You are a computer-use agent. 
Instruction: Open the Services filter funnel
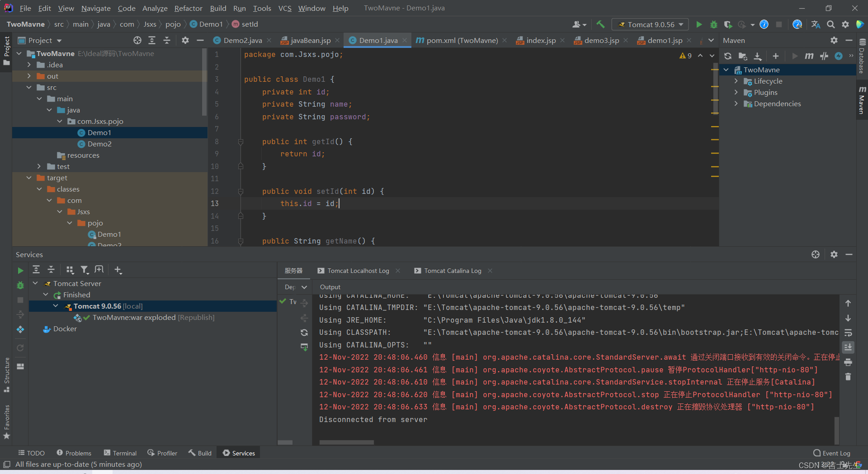(85, 270)
